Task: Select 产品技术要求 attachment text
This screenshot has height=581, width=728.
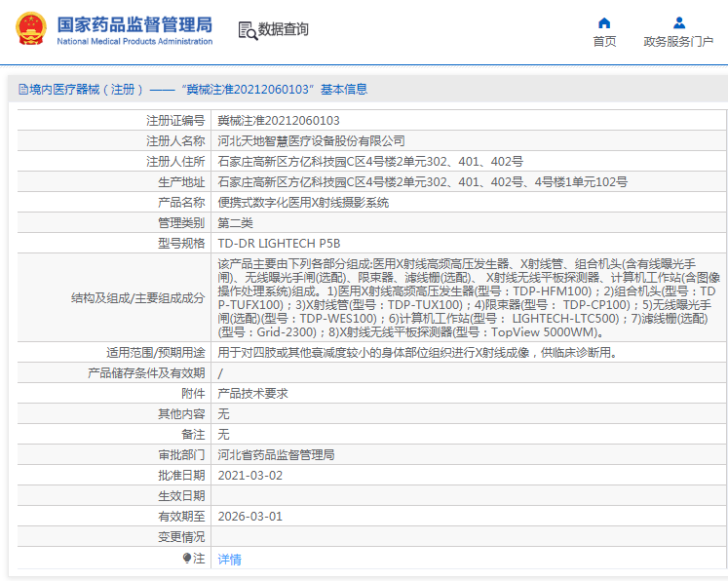Action: [x=253, y=394]
